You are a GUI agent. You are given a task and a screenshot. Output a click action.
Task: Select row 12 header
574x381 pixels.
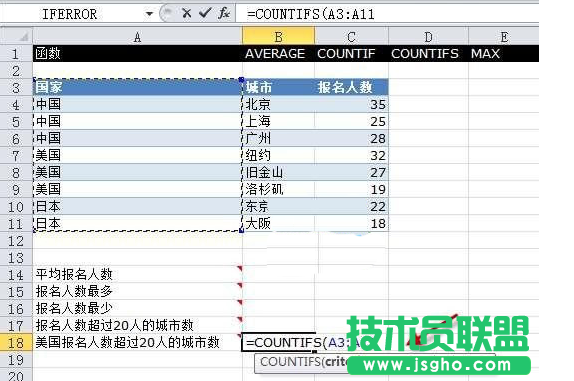pos(16,240)
